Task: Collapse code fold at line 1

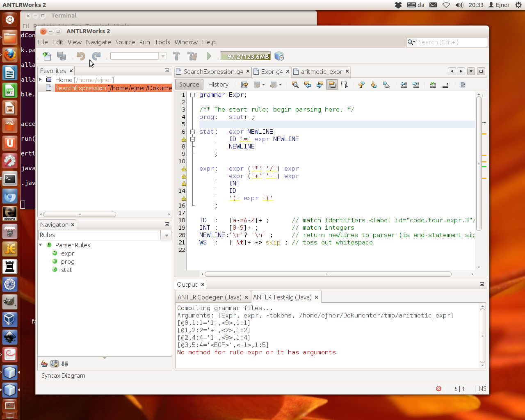Action: [x=192, y=95]
